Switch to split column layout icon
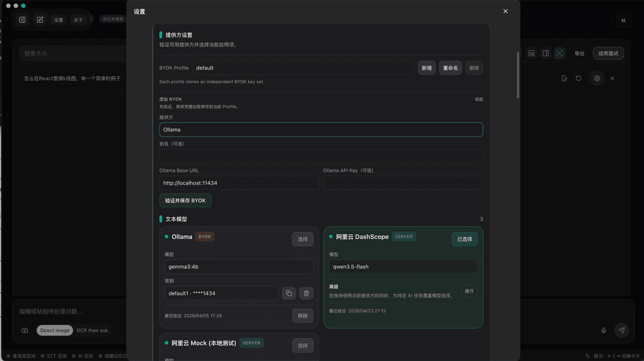The width and height of the screenshot is (644, 361). pyautogui.click(x=545, y=54)
